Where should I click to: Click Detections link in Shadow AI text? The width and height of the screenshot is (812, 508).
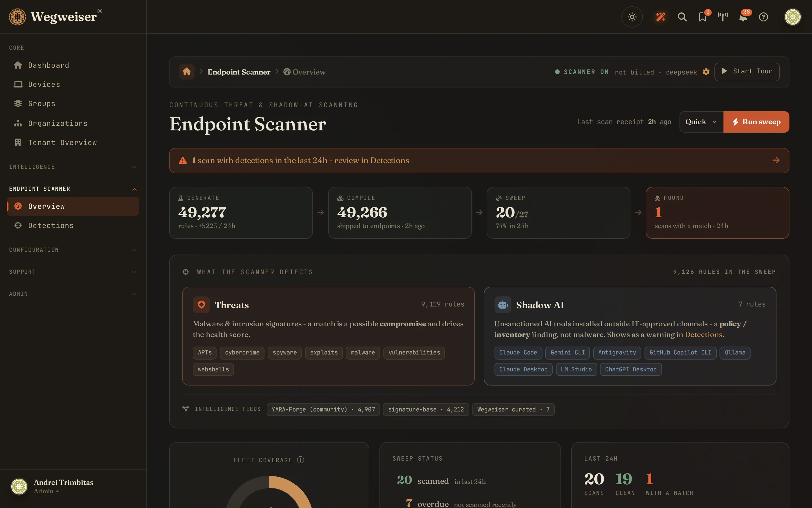703,334
